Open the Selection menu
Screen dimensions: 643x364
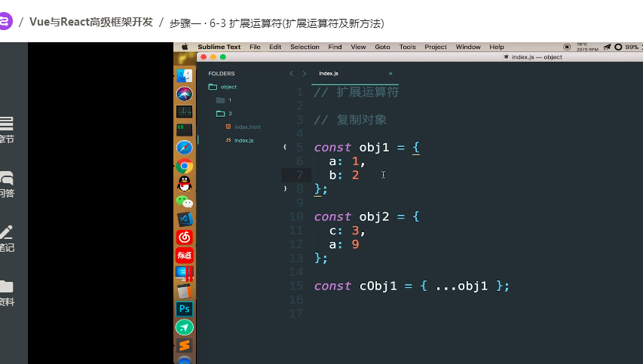305,47
